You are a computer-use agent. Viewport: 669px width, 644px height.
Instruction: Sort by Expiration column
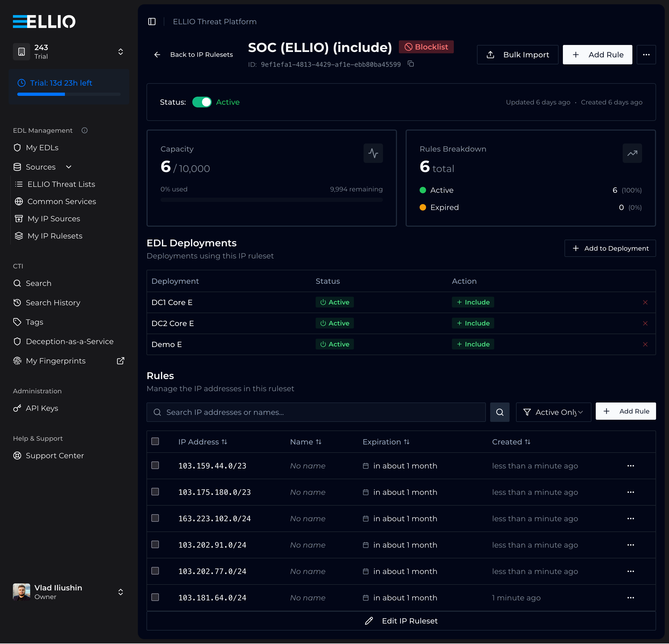(386, 442)
